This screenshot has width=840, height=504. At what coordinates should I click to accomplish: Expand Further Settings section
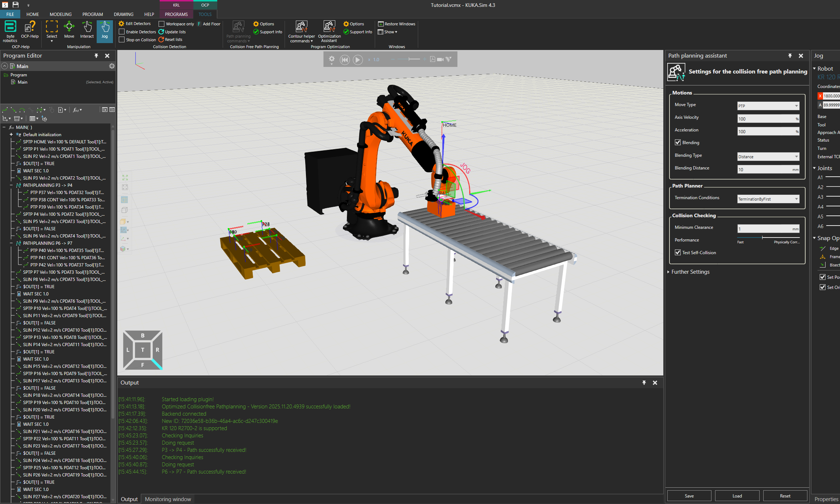pyautogui.click(x=690, y=272)
